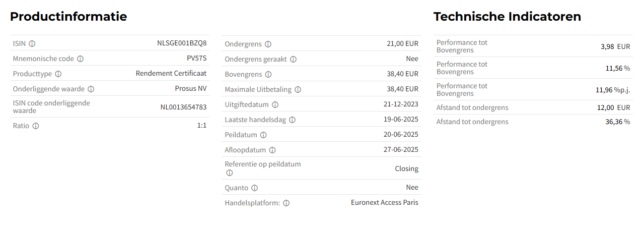Viewport: 644px width, 225px height.
Task: Select the ISIN value NLSGE001BZQ8
Action: (x=182, y=43)
